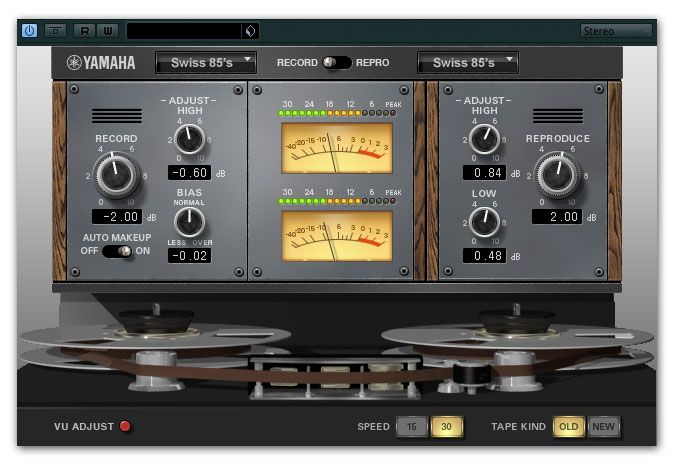
Task: Click the Read automation R button
Action: click(x=85, y=31)
